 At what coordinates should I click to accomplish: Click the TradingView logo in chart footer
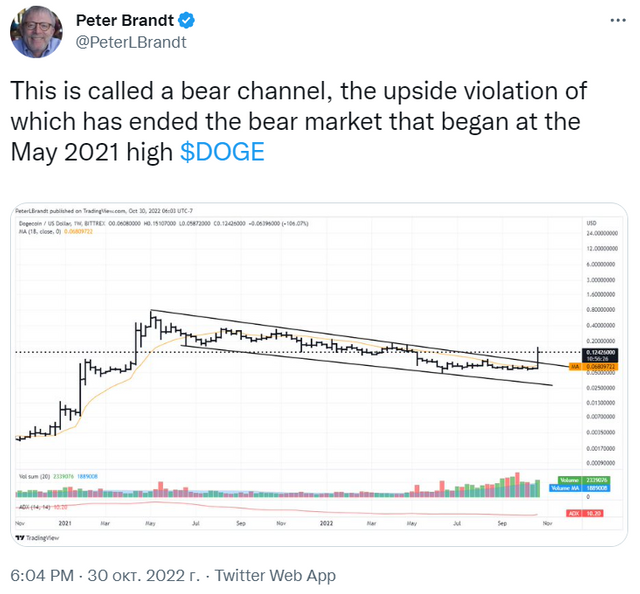37,538
